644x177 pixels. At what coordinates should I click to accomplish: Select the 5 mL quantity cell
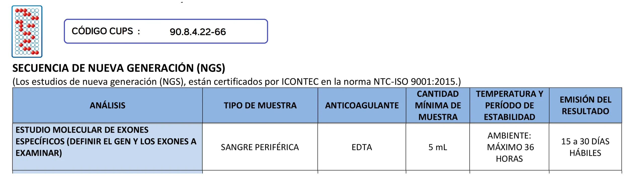[x=438, y=147]
